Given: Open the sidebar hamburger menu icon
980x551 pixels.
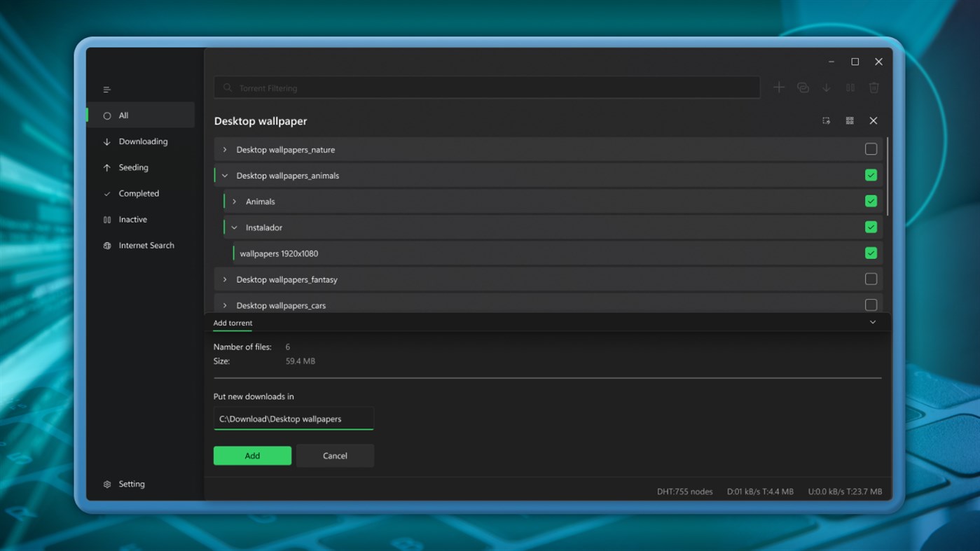Looking at the screenshot, I should click(x=106, y=89).
